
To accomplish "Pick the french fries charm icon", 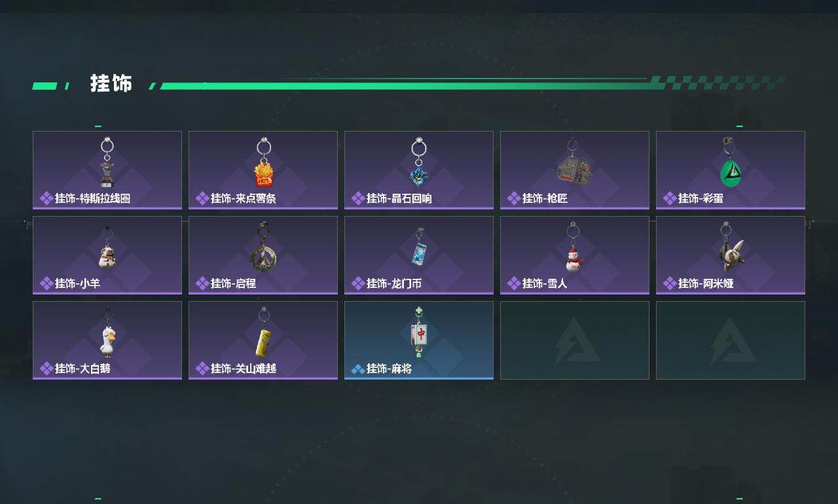I will point(263,162).
